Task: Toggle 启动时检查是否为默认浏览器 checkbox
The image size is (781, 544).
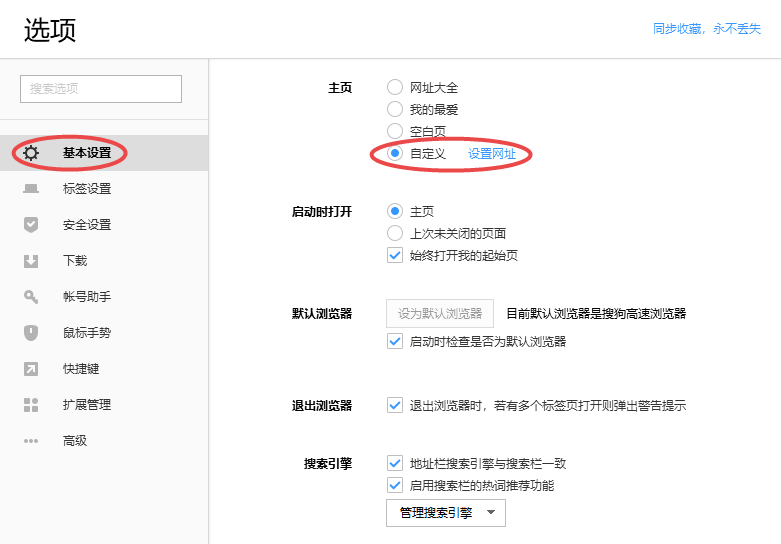Action: click(x=395, y=341)
